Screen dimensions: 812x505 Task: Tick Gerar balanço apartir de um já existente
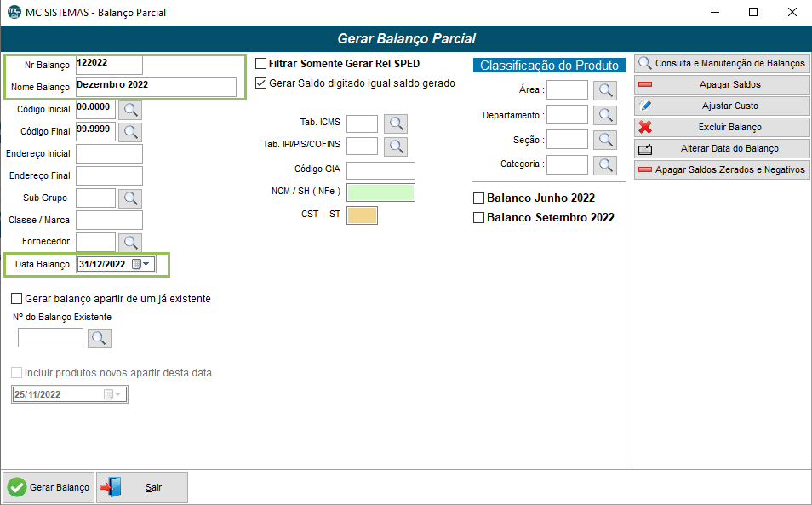click(17, 299)
